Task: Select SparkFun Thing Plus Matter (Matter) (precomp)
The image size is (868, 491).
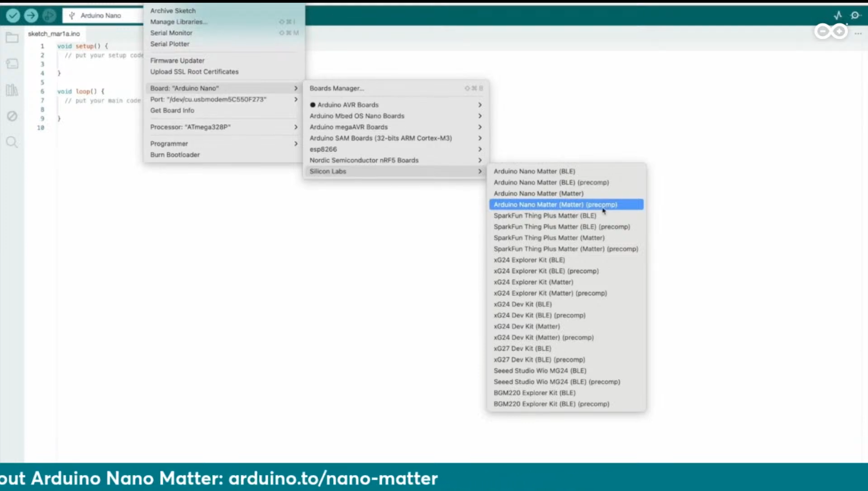Action: coord(566,249)
